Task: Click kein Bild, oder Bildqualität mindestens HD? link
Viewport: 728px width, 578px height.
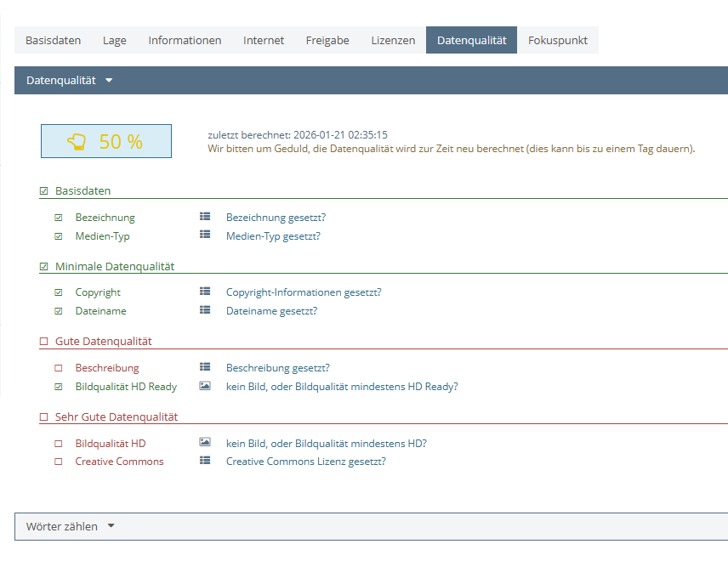Action: [x=327, y=444]
